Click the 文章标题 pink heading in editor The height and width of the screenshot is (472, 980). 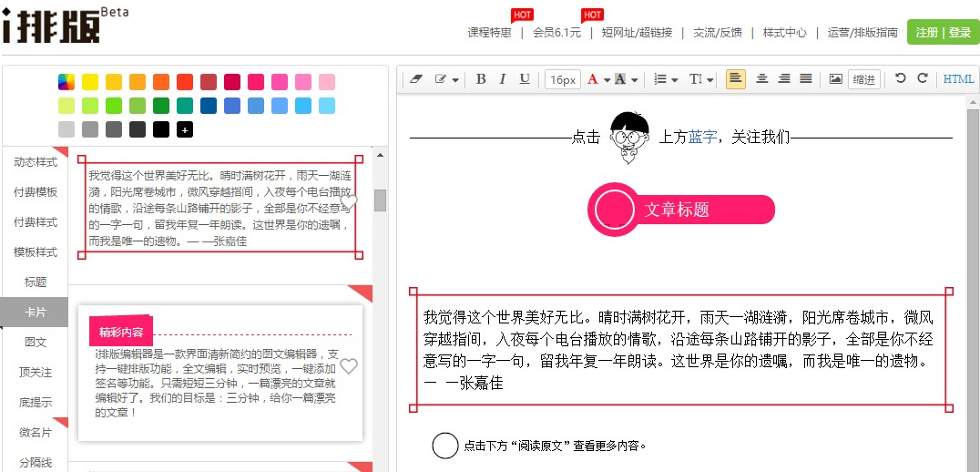tap(681, 210)
